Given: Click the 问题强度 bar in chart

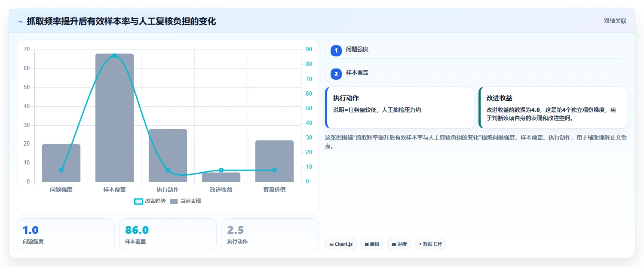Looking at the screenshot, I should 61,163.
